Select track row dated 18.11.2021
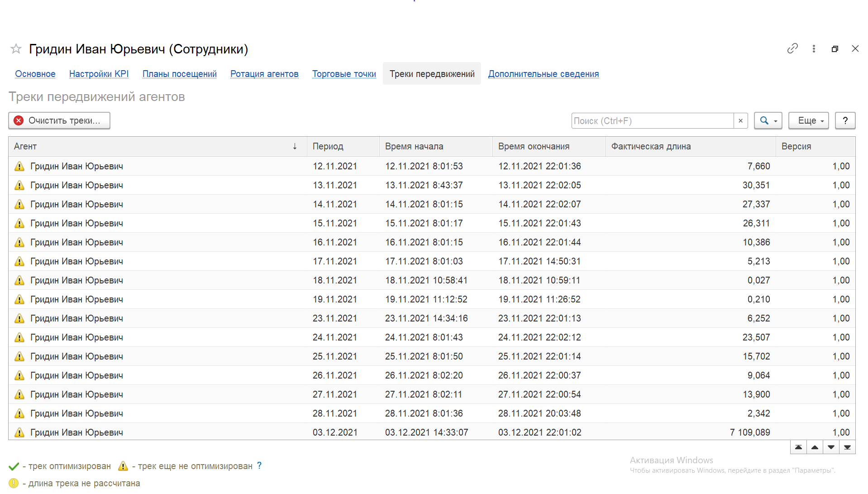 coord(335,281)
